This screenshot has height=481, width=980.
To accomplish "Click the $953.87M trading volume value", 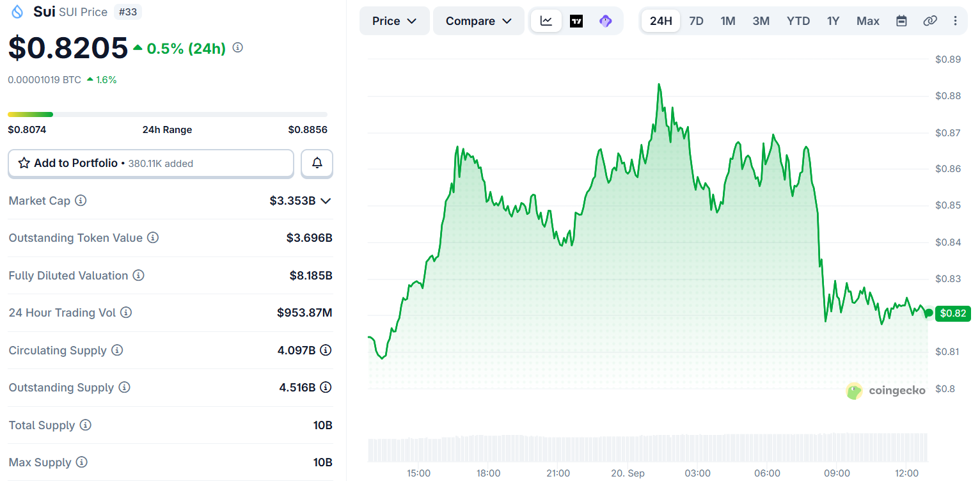I will (304, 312).
